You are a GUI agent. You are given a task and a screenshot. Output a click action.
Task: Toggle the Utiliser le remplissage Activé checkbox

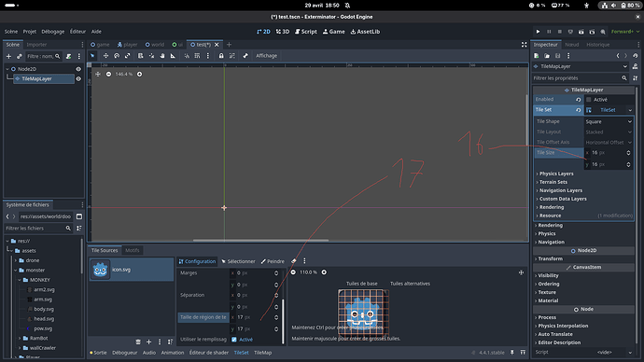point(234,340)
